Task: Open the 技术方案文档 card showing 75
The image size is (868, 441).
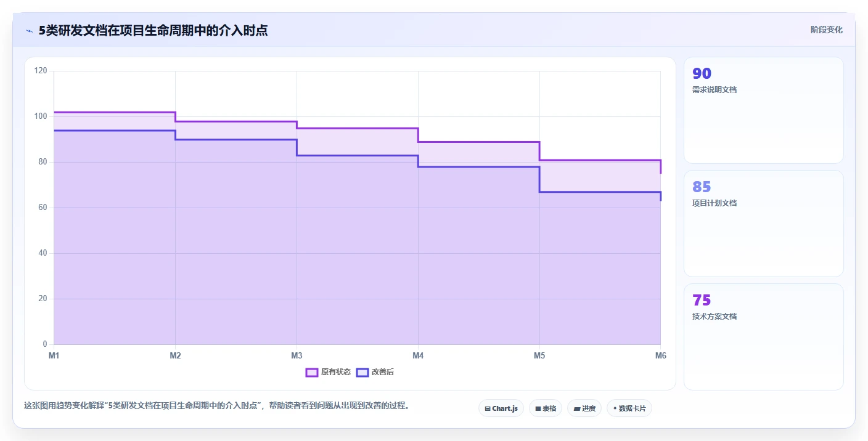Action: [764, 337]
